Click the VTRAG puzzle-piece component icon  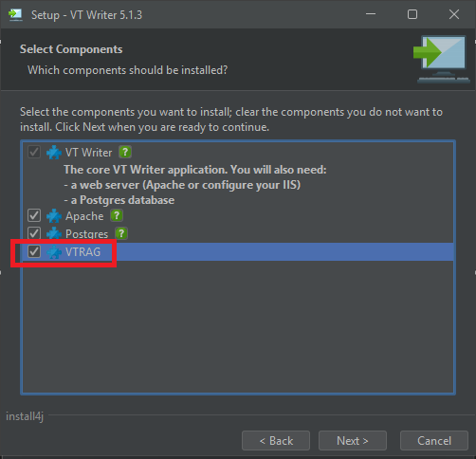pyautogui.click(x=54, y=252)
